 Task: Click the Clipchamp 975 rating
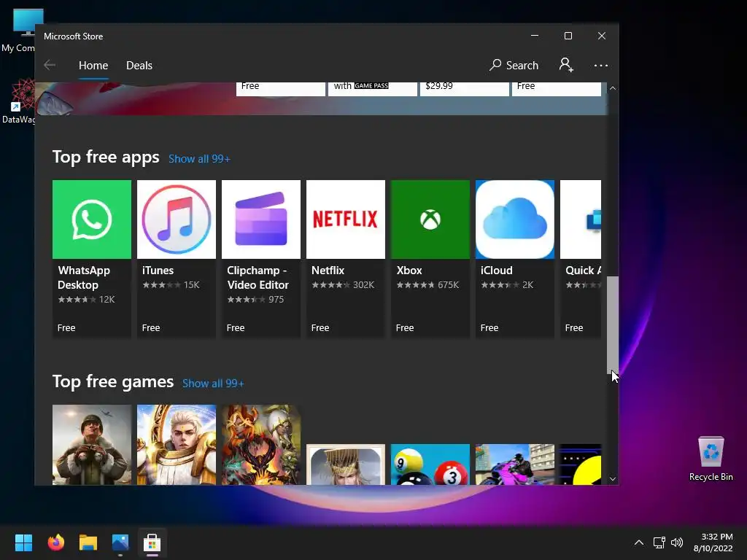click(255, 300)
